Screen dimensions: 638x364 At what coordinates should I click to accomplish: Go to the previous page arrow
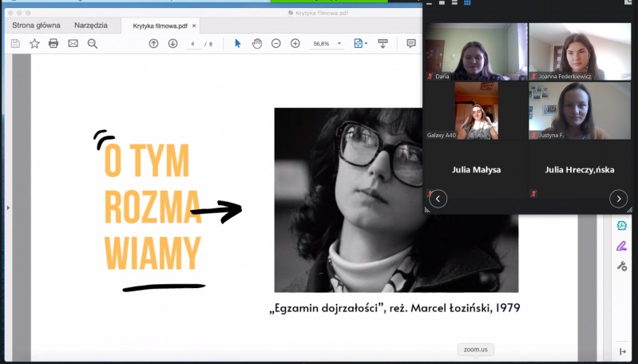click(153, 44)
